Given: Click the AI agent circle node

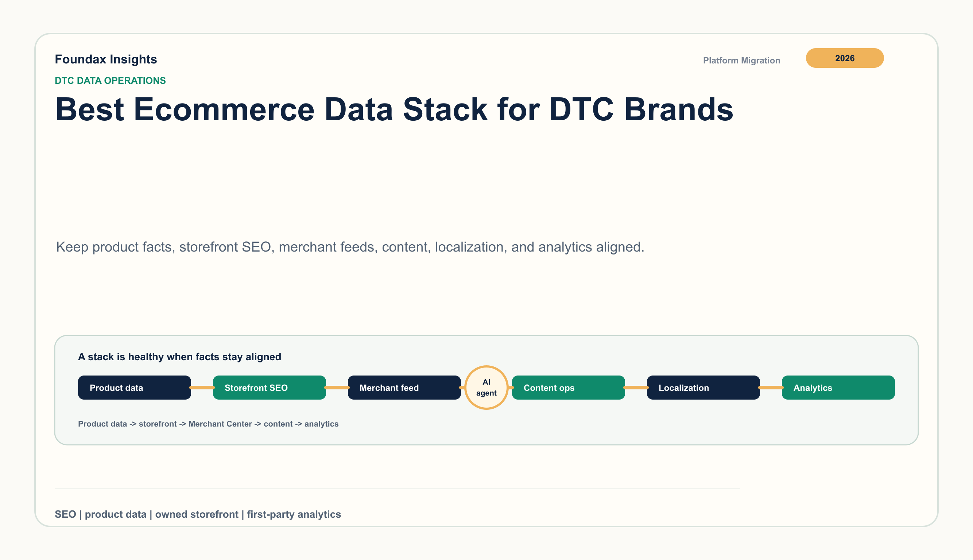Looking at the screenshot, I should coord(486,387).
